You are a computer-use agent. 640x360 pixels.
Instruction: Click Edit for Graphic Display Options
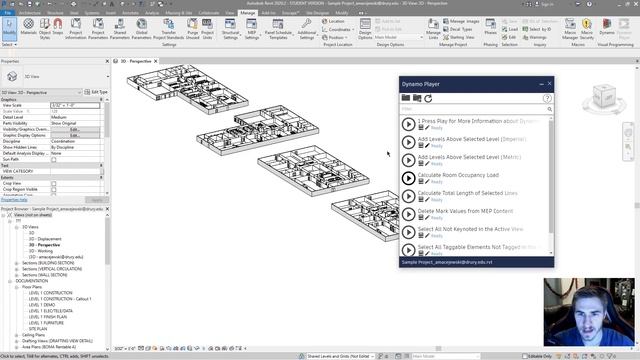[x=75, y=136]
